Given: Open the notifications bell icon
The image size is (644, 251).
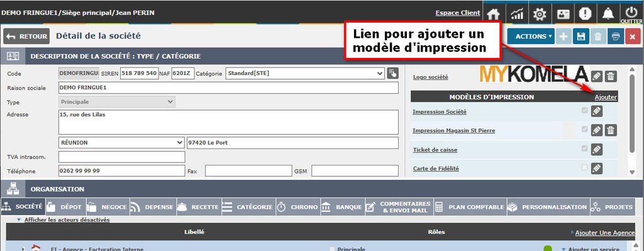Looking at the screenshot, I should [608, 14].
